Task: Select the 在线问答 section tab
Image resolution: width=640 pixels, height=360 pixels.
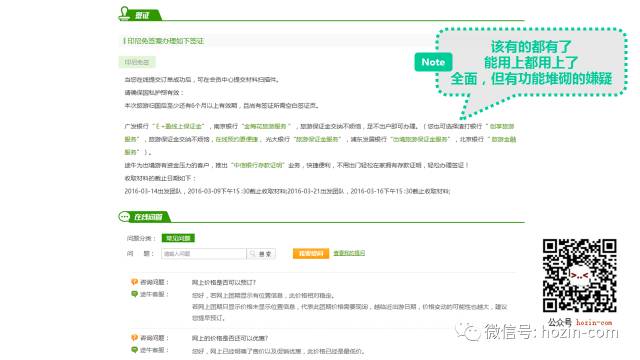Action: pyautogui.click(x=148, y=217)
